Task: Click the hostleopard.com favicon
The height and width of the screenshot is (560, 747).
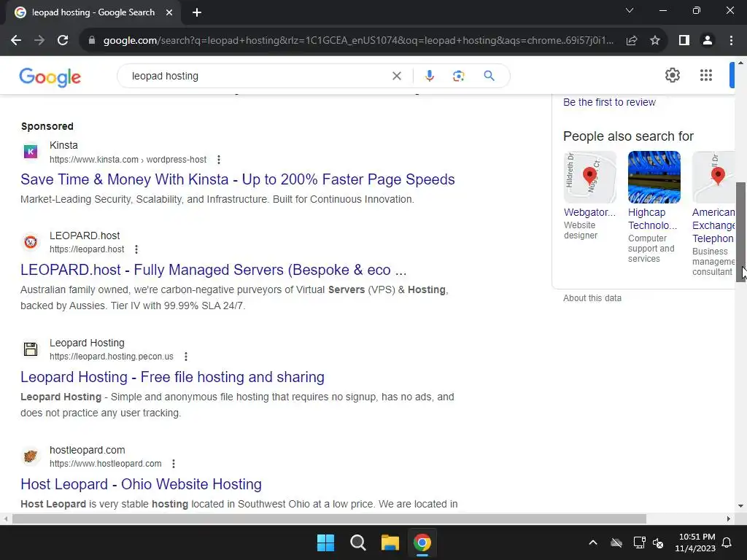Action: [x=31, y=456]
